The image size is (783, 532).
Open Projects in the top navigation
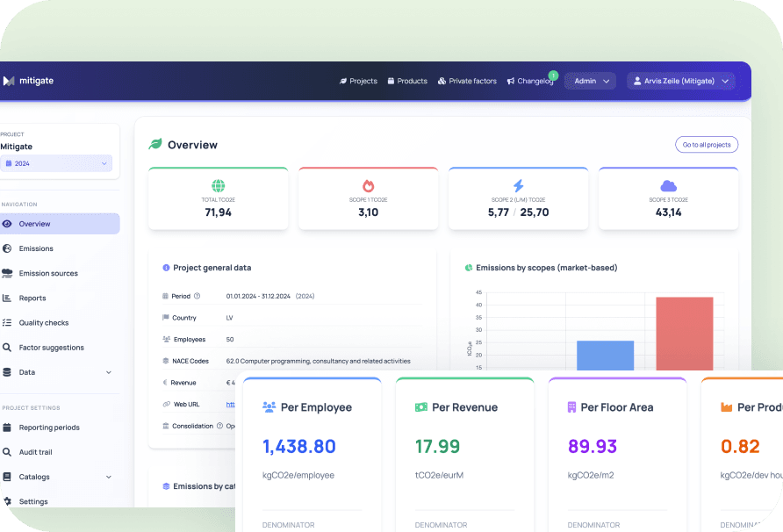[x=358, y=81]
